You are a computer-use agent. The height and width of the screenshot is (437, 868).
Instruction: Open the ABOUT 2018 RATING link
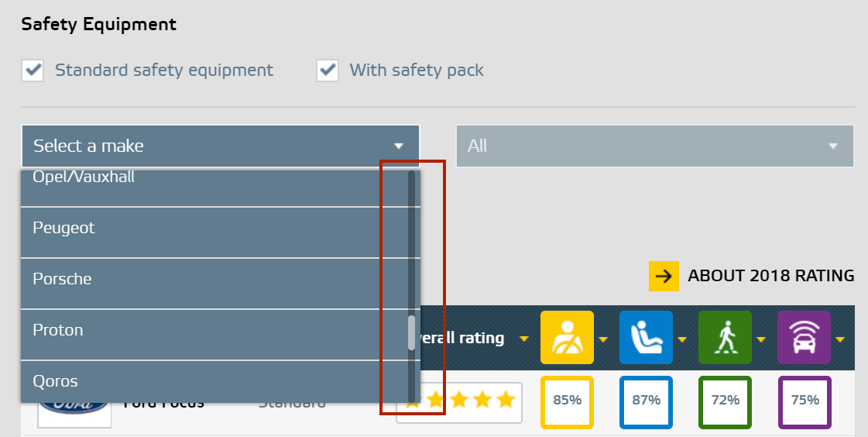coord(770,276)
